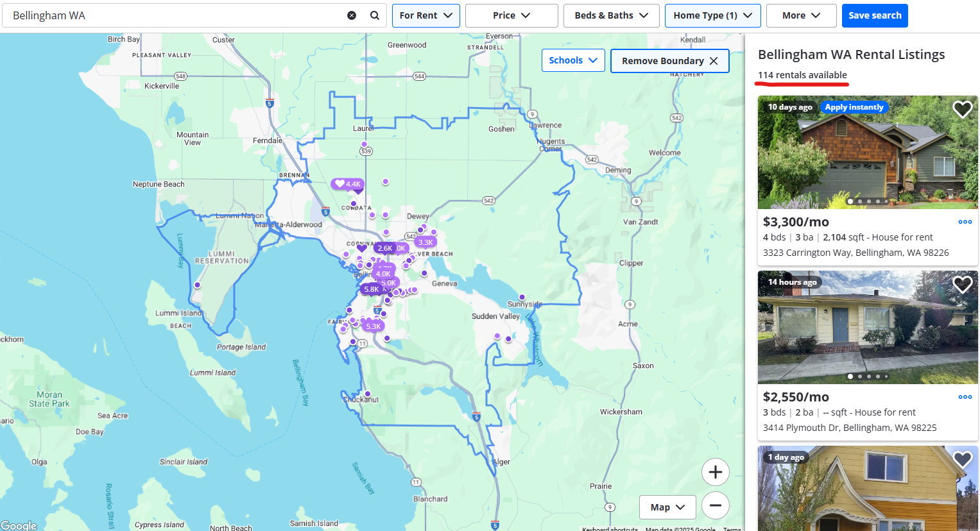This screenshot has width=980, height=531.
Task: Open the For Rent dropdown
Action: pyautogui.click(x=426, y=15)
